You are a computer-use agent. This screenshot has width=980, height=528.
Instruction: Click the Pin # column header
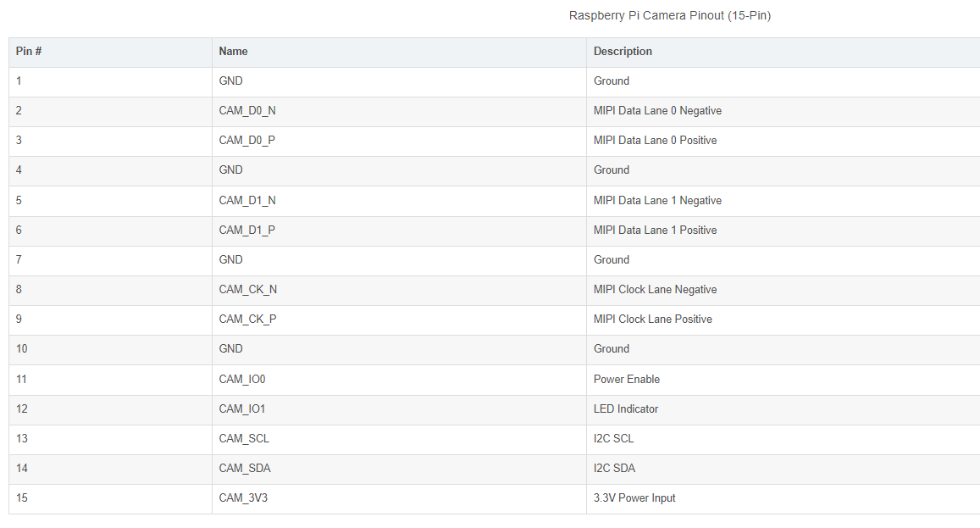(x=29, y=52)
